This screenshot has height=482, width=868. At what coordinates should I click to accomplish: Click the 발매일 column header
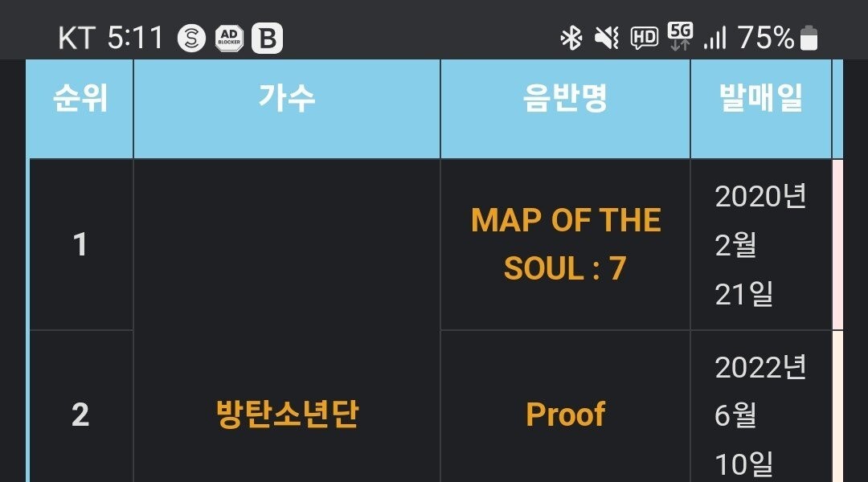point(761,99)
